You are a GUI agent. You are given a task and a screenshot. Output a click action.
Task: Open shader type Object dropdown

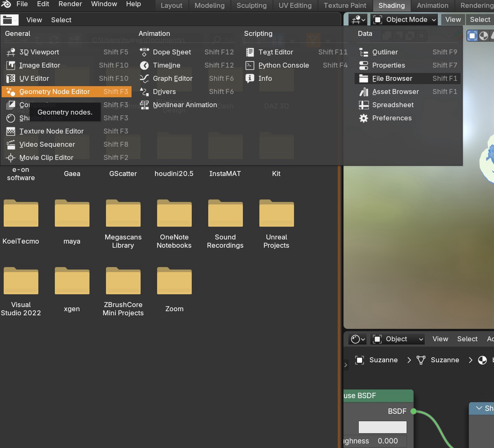[398, 339]
